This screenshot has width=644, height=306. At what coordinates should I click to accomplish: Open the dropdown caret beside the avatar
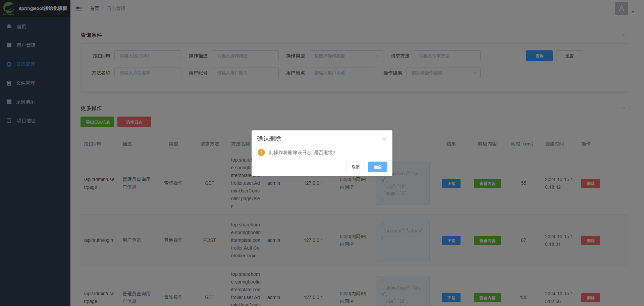tap(633, 12)
